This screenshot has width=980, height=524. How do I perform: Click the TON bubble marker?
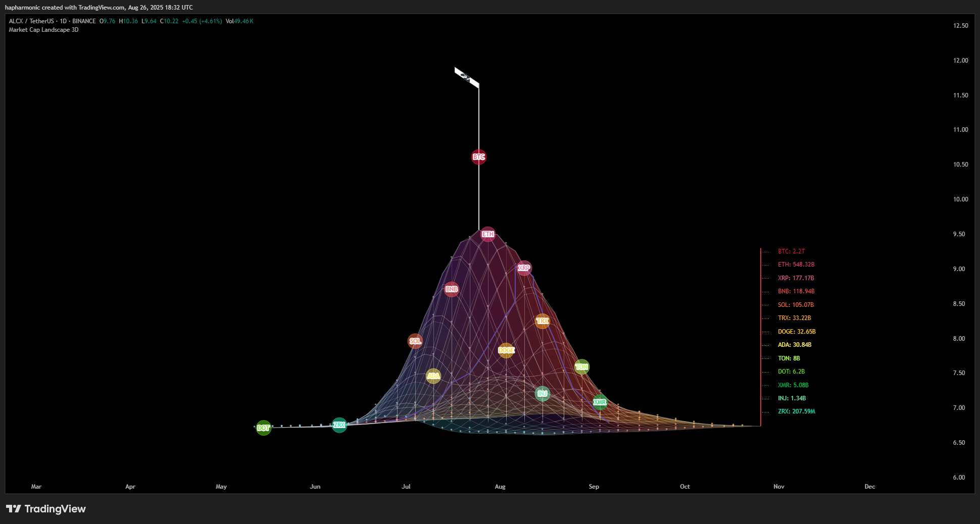tap(582, 367)
